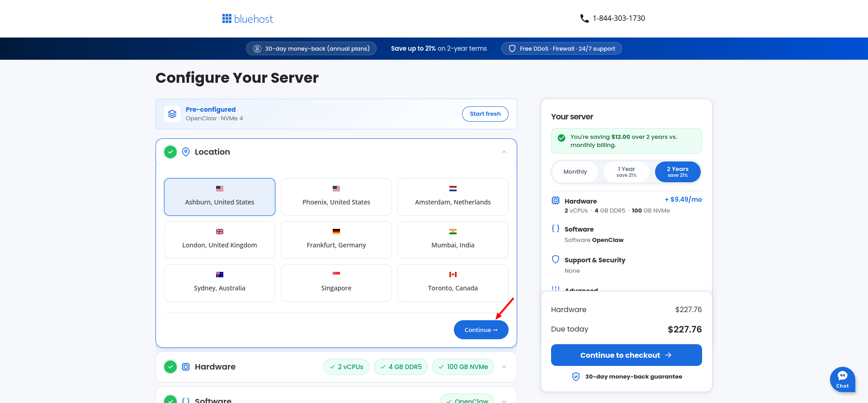The height and width of the screenshot is (403, 868).
Task: Click the money-back badge icon in banner
Action: 257,49
